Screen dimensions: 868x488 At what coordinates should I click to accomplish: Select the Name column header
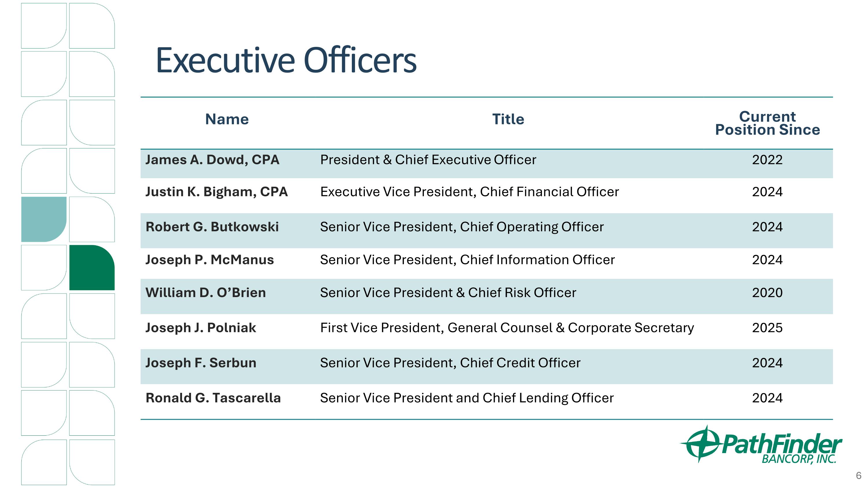(227, 119)
